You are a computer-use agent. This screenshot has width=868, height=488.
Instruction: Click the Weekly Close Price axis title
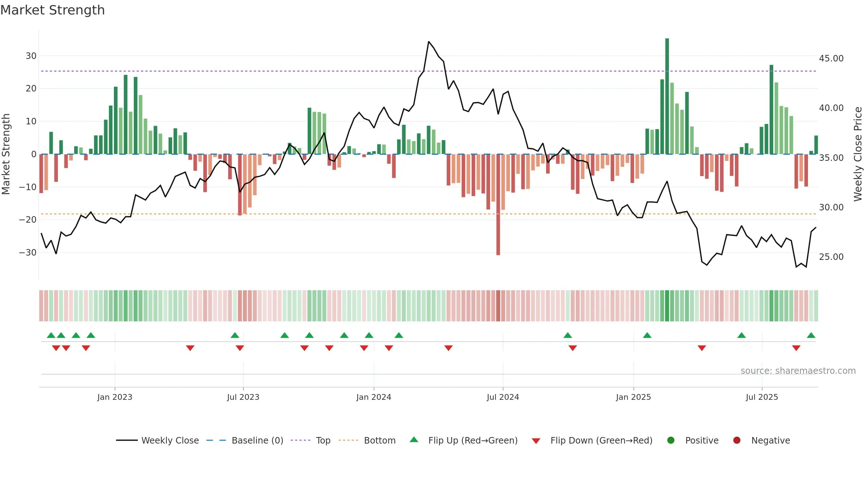[x=858, y=154]
